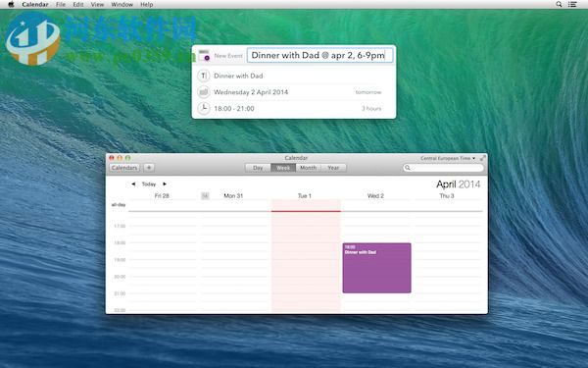Image resolution: width=588 pixels, height=368 pixels.
Task: Select the Thu 3 column header
Action: [447, 196]
